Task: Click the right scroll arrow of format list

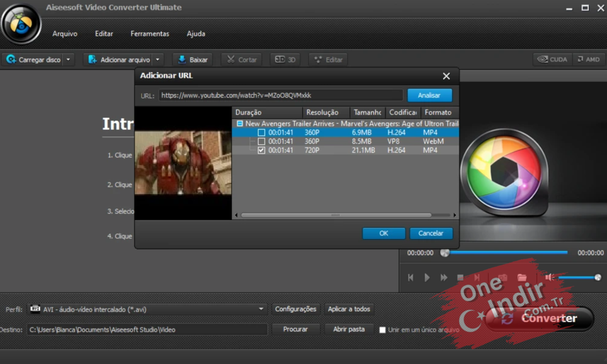Action: point(455,215)
